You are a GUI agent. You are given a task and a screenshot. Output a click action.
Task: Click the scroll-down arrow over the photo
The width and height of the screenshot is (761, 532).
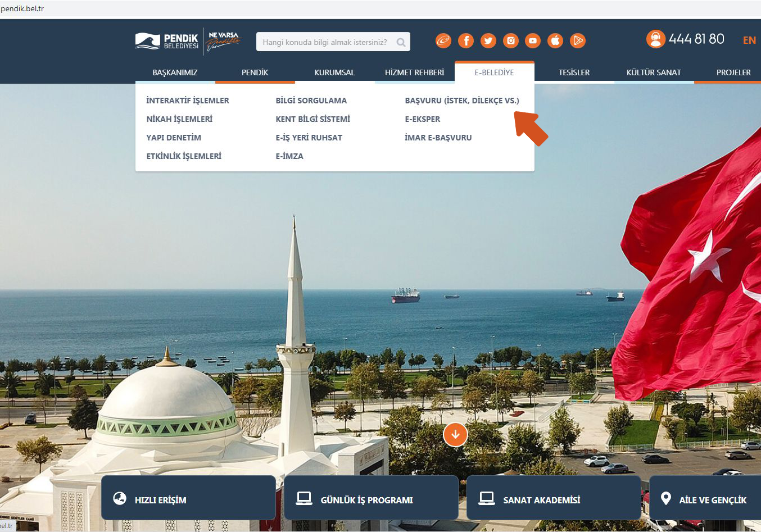455,434
